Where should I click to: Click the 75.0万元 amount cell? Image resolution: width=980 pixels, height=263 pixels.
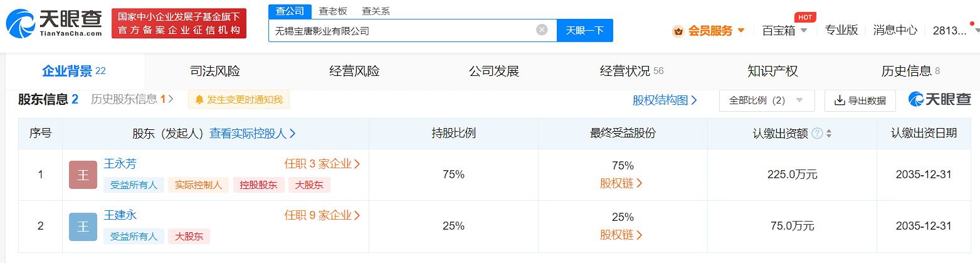coord(793,226)
